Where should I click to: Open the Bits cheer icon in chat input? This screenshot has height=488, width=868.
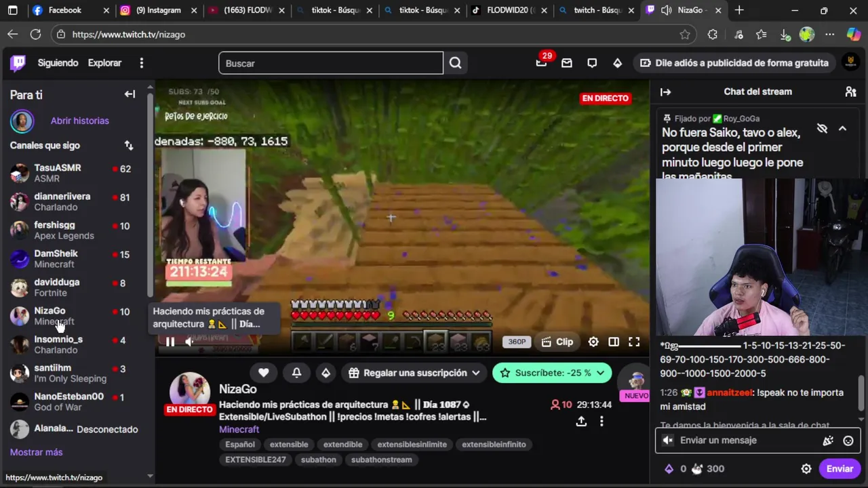827,441
